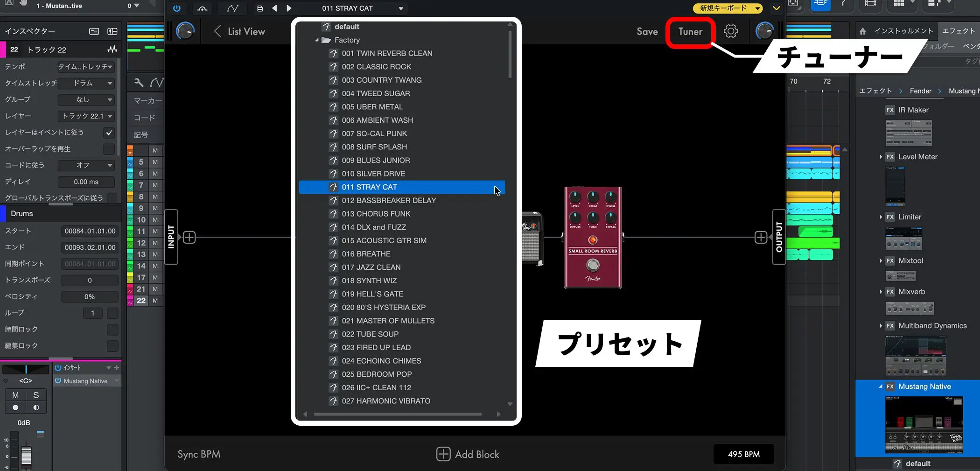
Task: Switch to the Instruments tab in browser
Action: [x=903, y=31]
